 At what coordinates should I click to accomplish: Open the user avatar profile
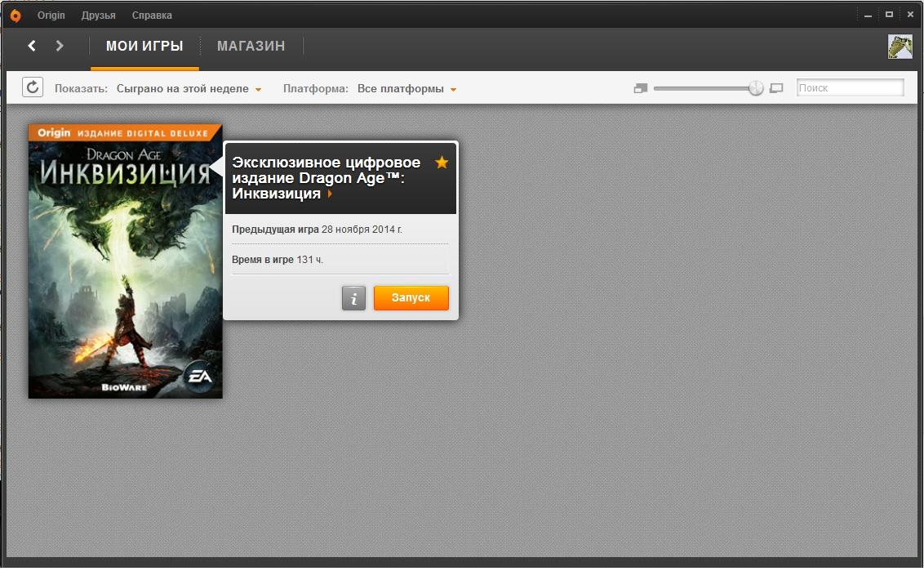pos(900,46)
